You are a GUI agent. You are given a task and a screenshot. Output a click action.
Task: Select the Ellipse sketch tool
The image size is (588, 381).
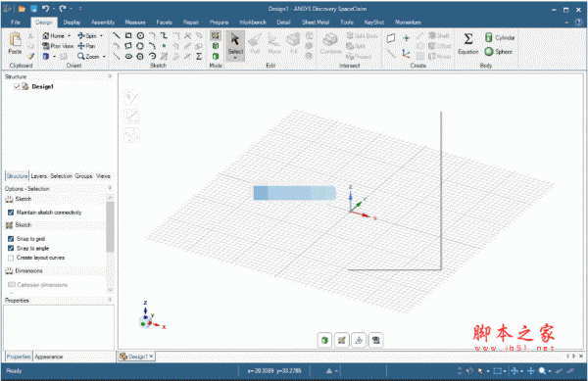click(128, 56)
